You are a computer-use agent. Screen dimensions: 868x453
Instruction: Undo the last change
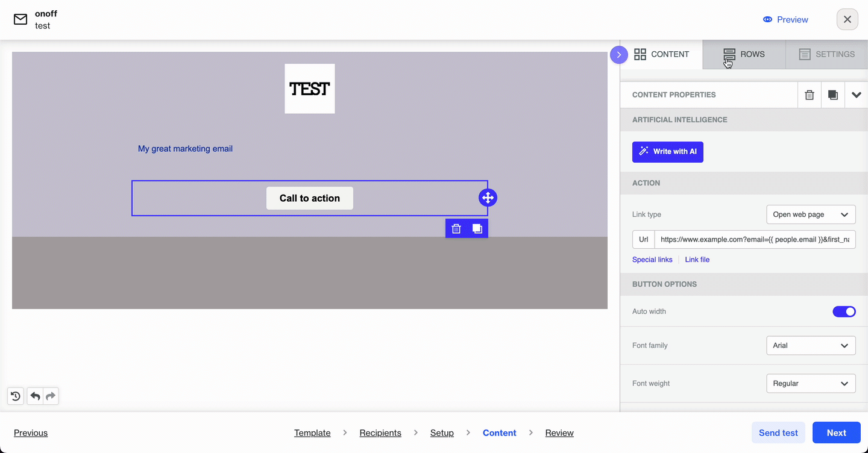(x=35, y=396)
